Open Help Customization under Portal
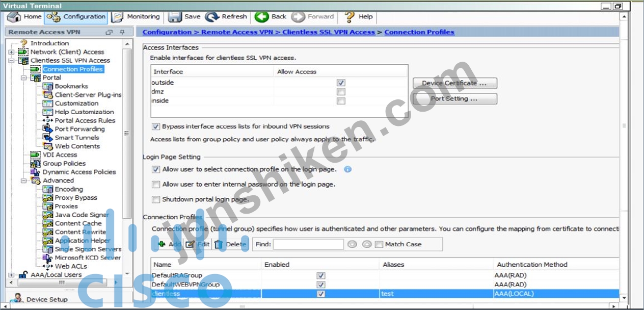Viewport: 644px width, 310px height. [x=85, y=112]
